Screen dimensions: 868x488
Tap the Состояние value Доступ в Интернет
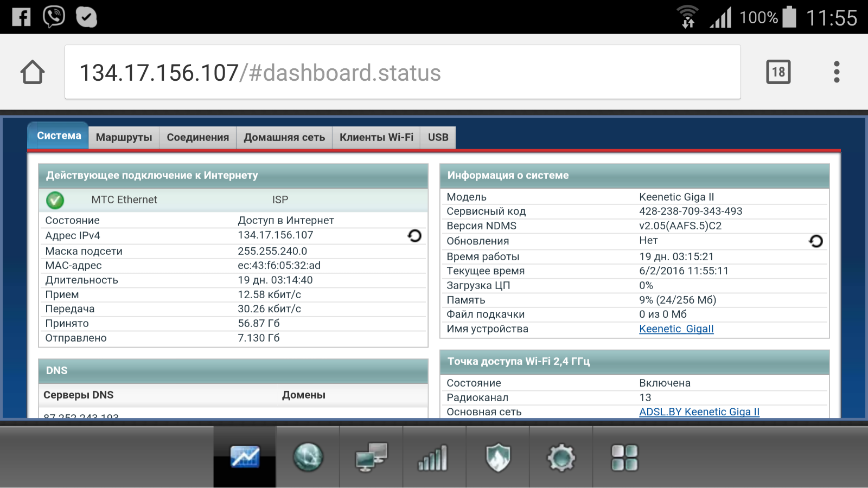[286, 220]
